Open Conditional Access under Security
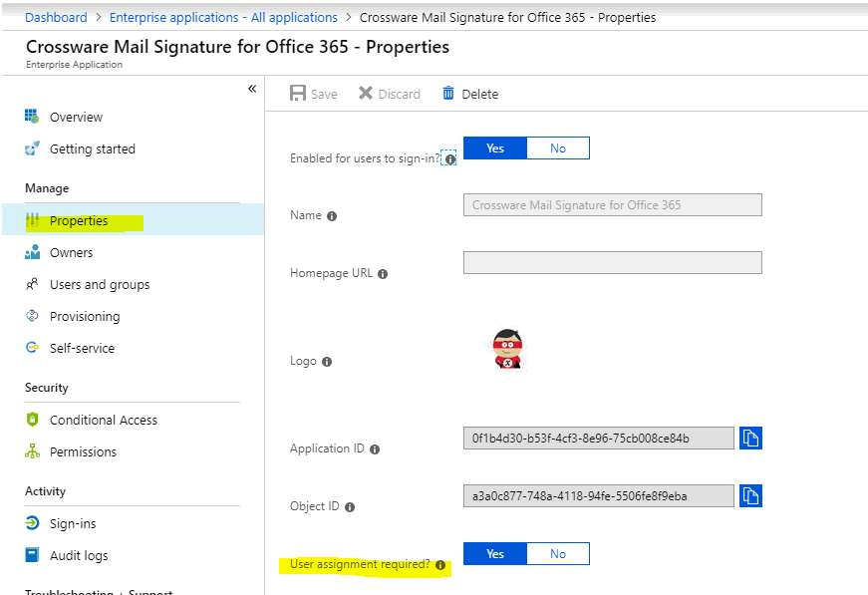The image size is (868, 595). 133,421
